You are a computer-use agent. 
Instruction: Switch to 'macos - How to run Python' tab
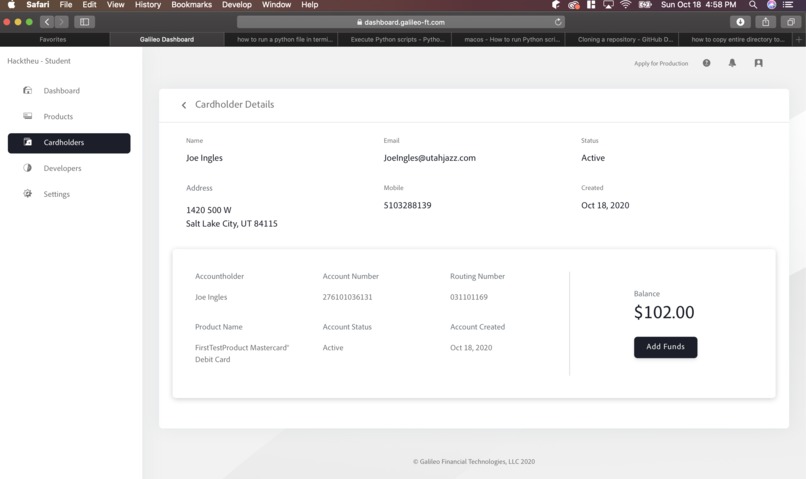pyautogui.click(x=508, y=40)
